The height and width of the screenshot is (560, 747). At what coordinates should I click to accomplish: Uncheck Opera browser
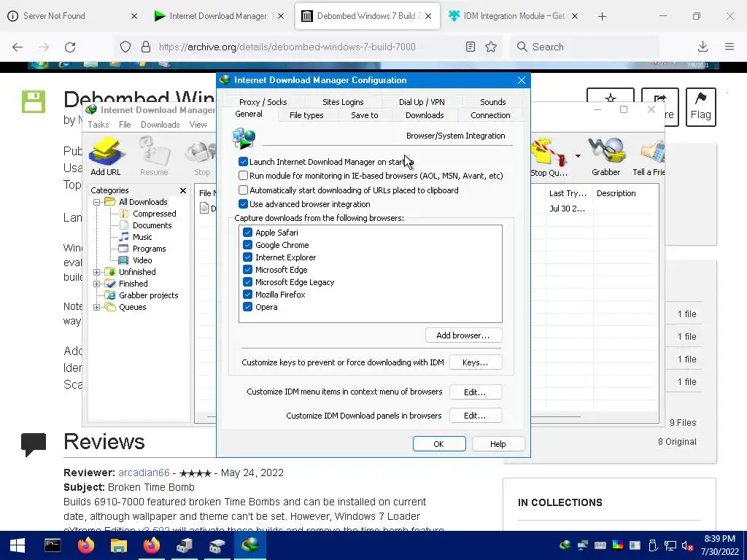[x=247, y=307]
